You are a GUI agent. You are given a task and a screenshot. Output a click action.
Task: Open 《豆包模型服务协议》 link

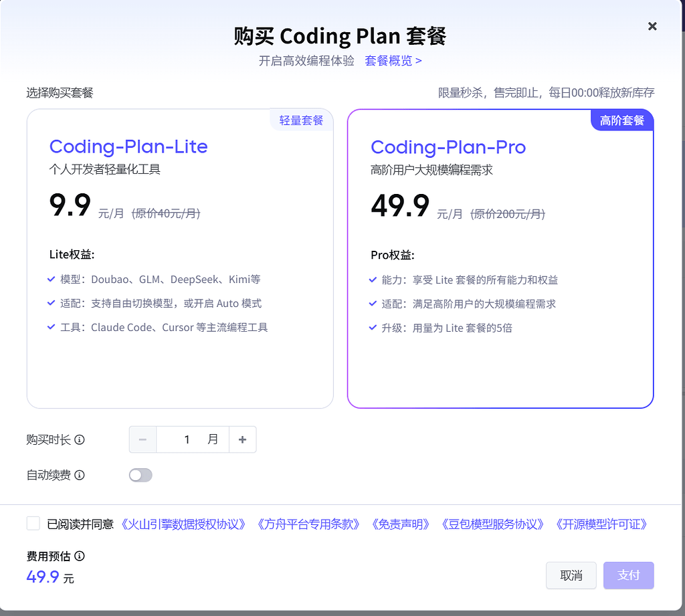[x=493, y=524]
